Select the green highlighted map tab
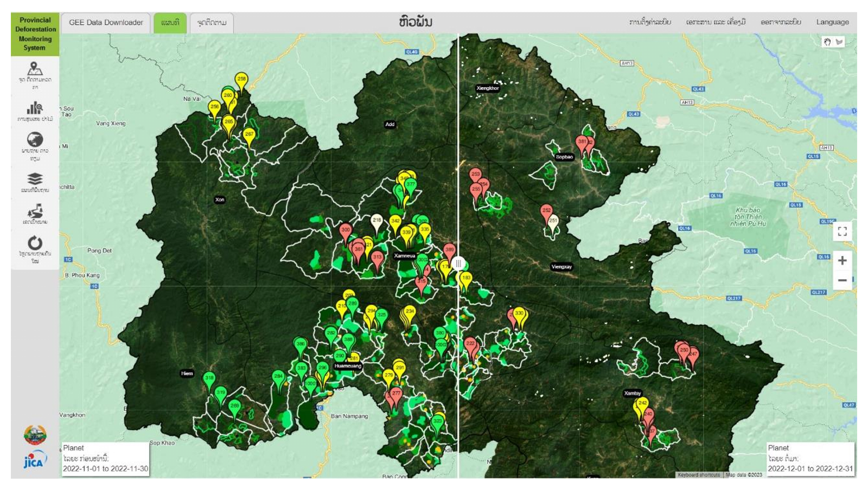 pyautogui.click(x=170, y=23)
